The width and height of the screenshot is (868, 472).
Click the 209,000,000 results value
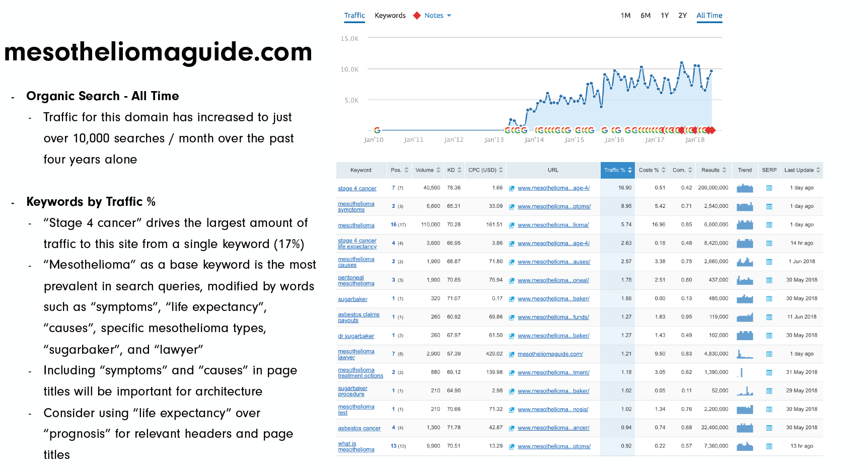point(713,188)
